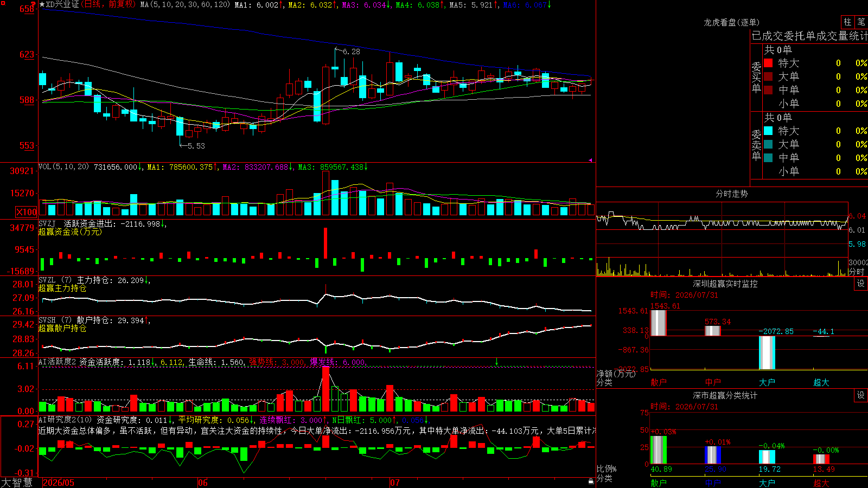868x488 pixels.
Task: Click the green down arrow in AI活跃度 header
Action: tap(496, 362)
